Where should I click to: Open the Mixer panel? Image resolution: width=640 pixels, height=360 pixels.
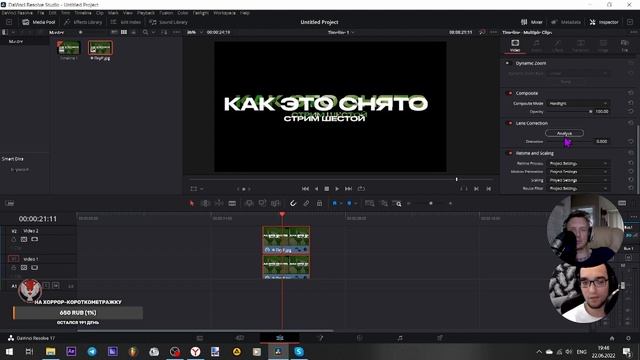tap(532, 22)
